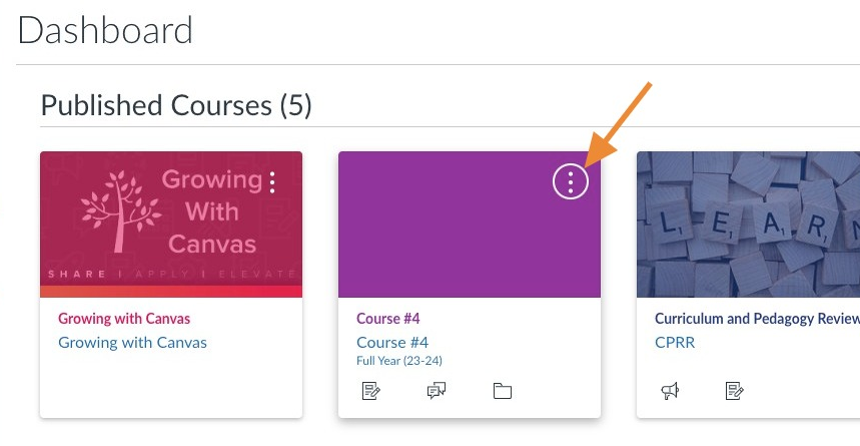The height and width of the screenshot is (446, 860).
Task: Click the Published Courses (5) heading
Action: [x=176, y=105]
